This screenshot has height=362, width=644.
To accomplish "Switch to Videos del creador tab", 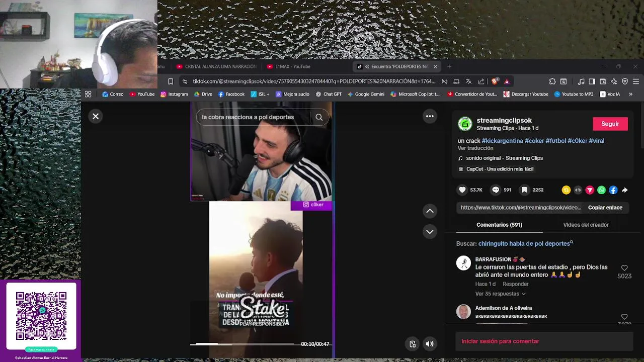I will (586, 225).
